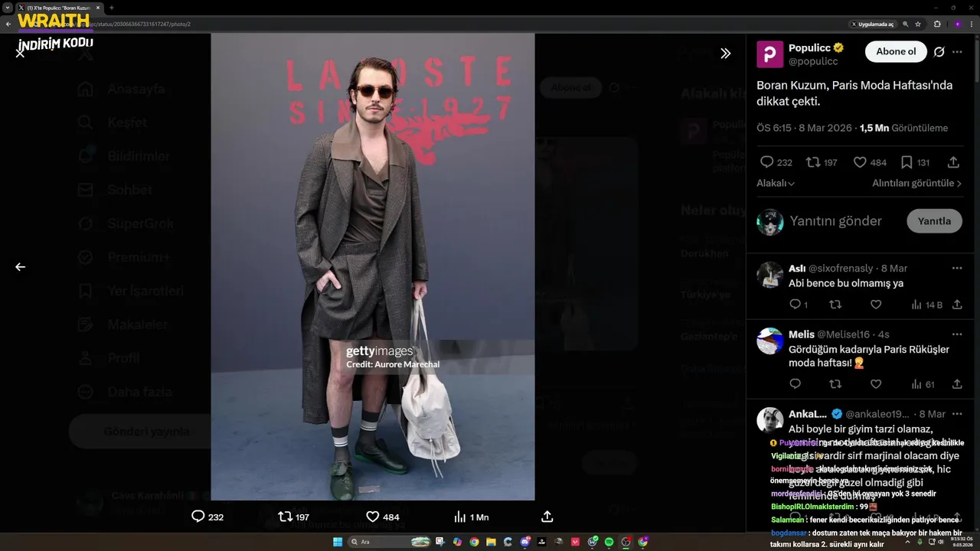
Task: Click the Populicc account name link
Action: pos(809,47)
